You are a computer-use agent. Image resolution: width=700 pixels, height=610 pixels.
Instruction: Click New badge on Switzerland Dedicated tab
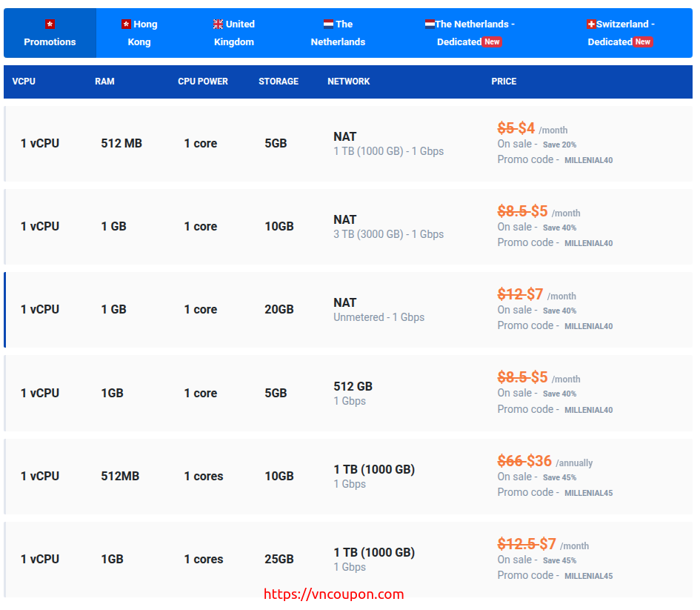pyautogui.click(x=643, y=42)
